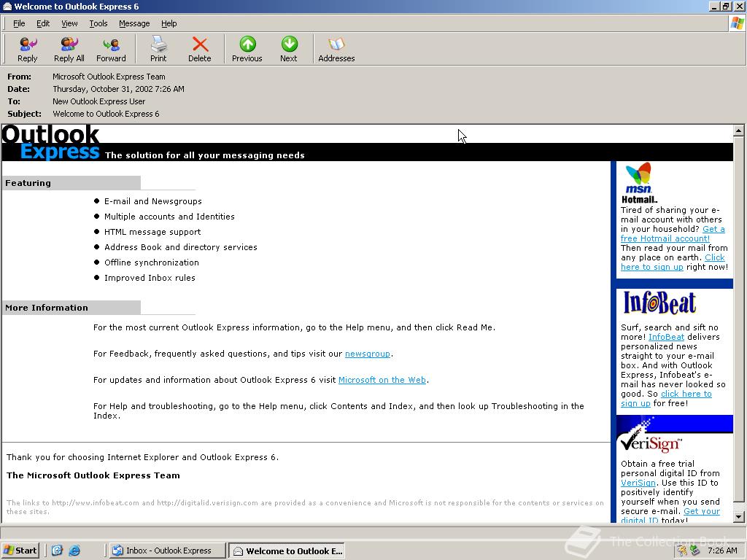Image resolution: width=747 pixels, height=560 pixels.
Task: Click the Outlook Express quick launch icon
Action: 57,551
